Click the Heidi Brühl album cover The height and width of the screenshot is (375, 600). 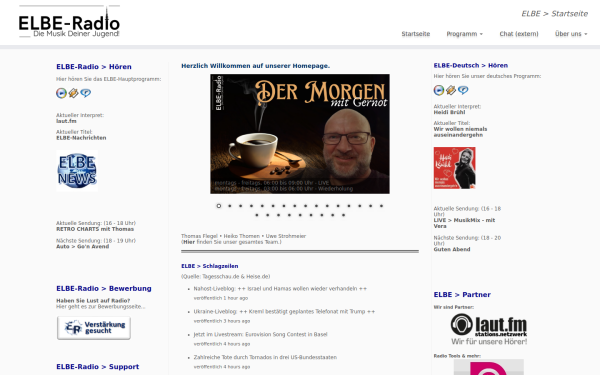(x=455, y=168)
